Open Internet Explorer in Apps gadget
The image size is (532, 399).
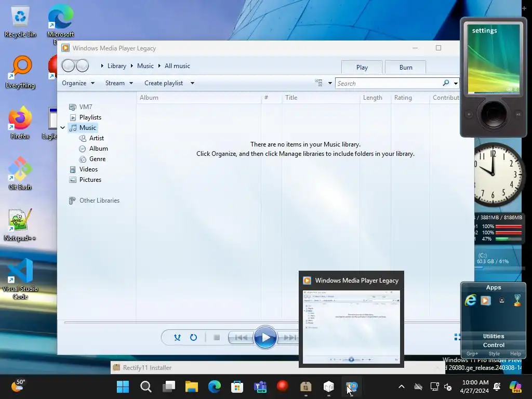click(471, 300)
